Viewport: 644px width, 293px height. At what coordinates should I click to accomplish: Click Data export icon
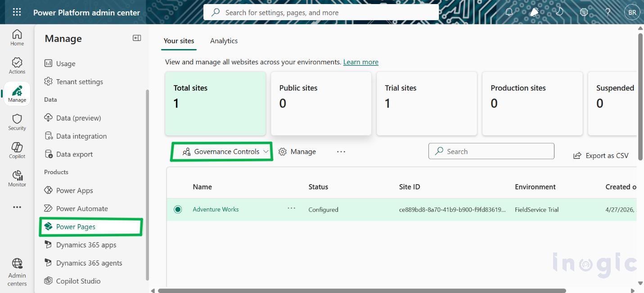pyautogui.click(x=49, y=154)
